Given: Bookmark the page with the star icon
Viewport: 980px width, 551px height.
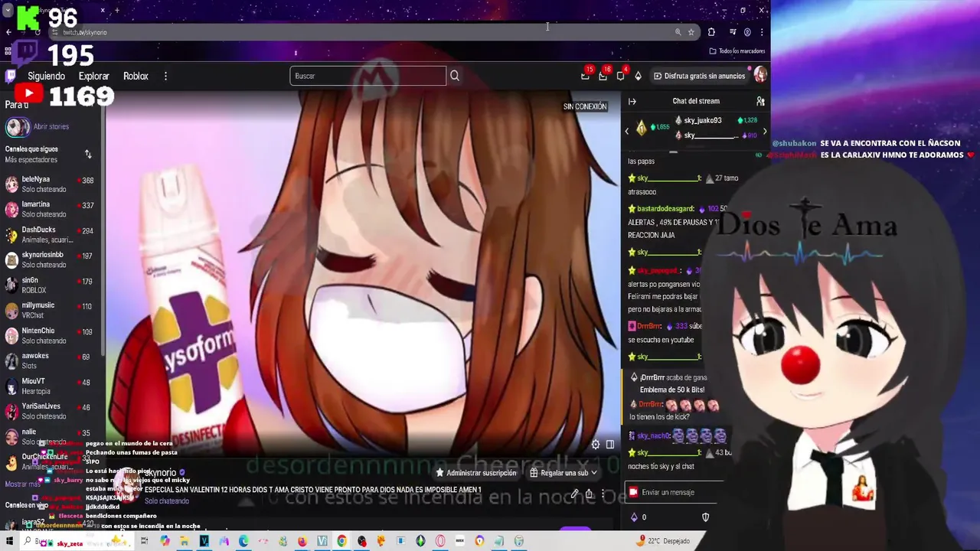Looking at the screenshot, I should (691, 32).
